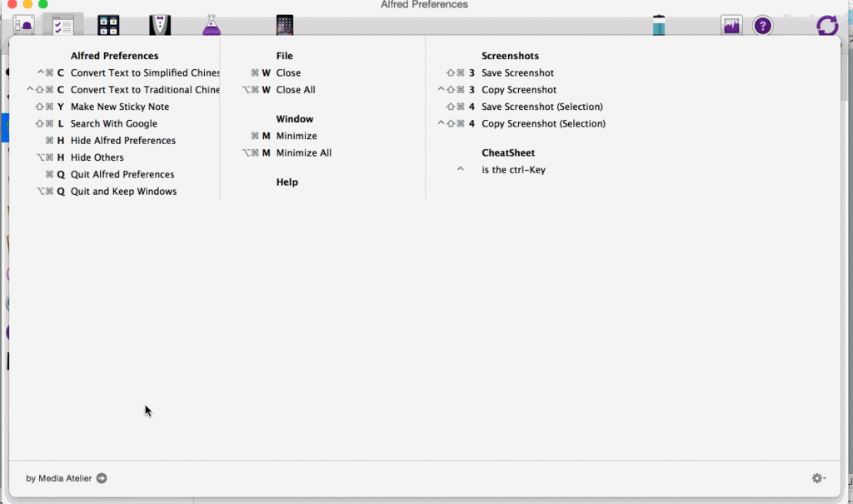Select Minimize All under Window
The image size is (853, 504).
pos(303,152)
